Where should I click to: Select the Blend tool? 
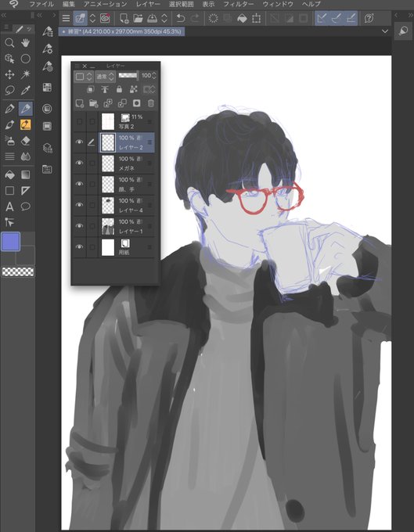pos(26,156)
